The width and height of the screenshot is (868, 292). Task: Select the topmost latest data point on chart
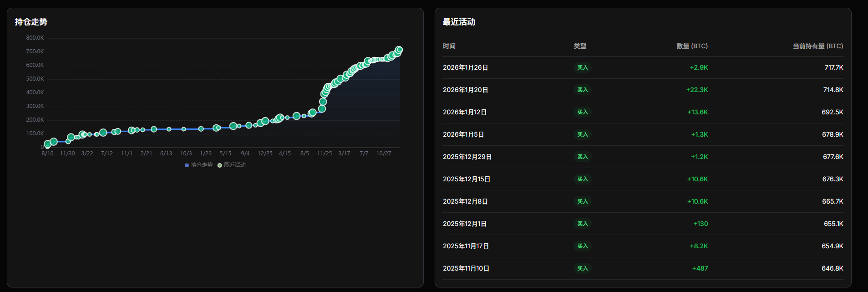(399, 50)
